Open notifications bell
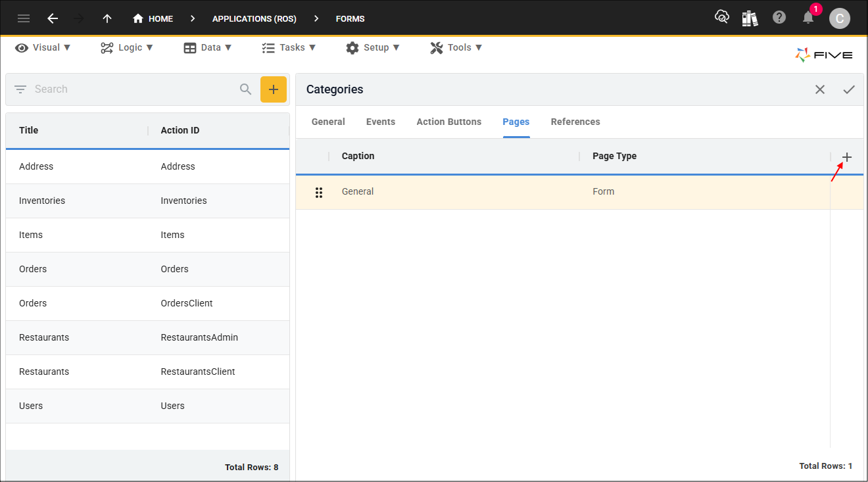Image resolution: width=868 pixels, height=482 pixels. coord(809,18)
